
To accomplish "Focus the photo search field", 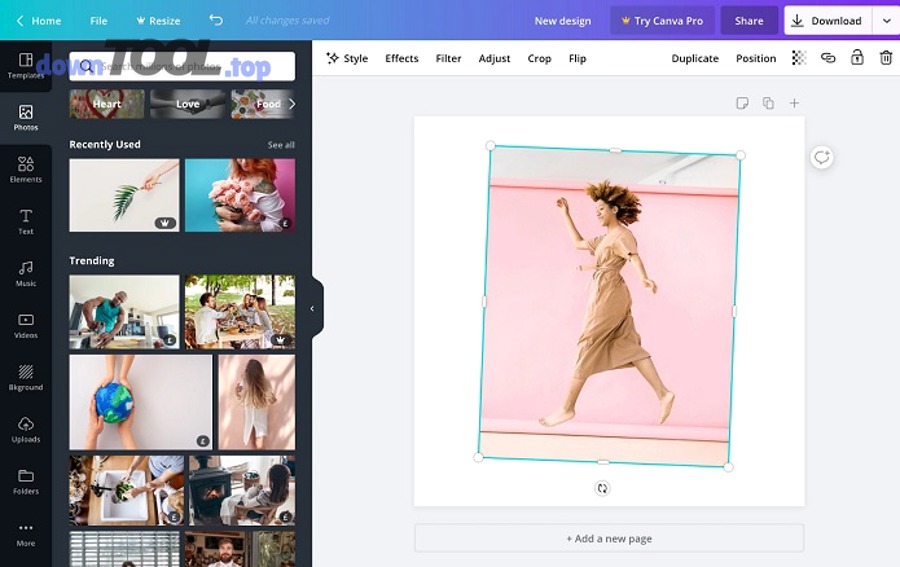I will coord(182,66).
